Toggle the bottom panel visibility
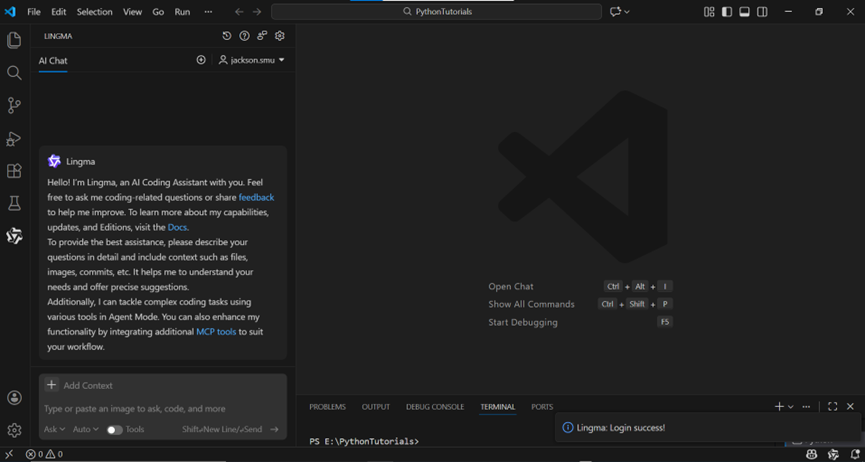The height and width of the screenshot is (462, 865). pyautogui.click(x=745, y=12)
